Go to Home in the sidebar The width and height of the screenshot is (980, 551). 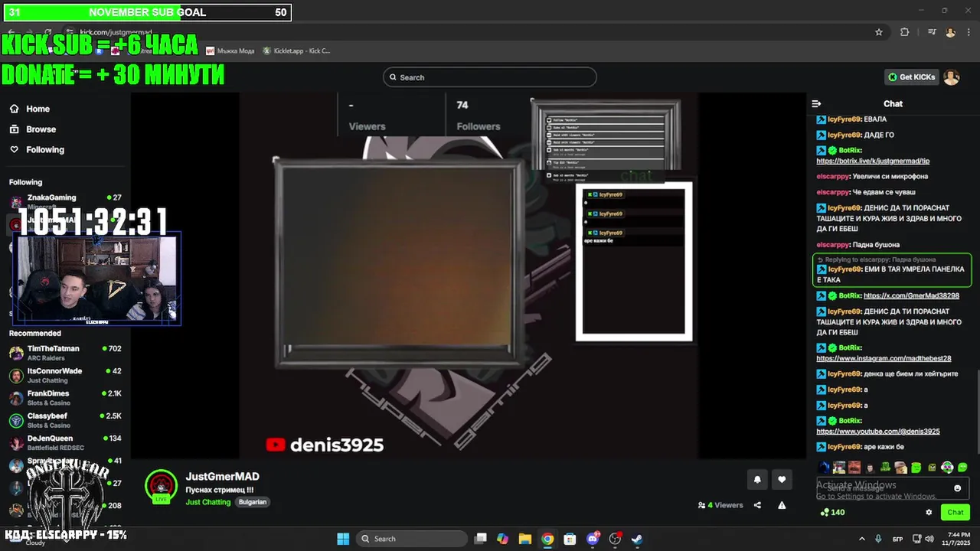[31, 109]
